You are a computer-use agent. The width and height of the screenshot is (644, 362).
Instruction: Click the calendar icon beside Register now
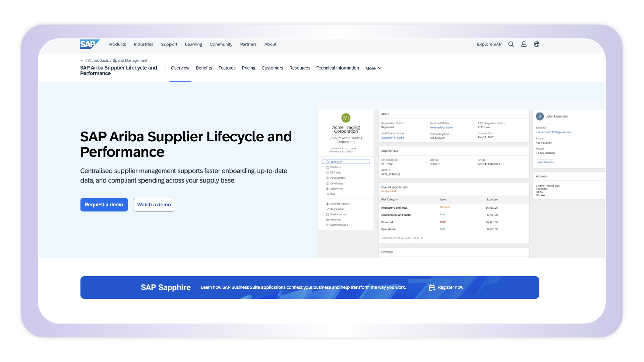point(432,288)
